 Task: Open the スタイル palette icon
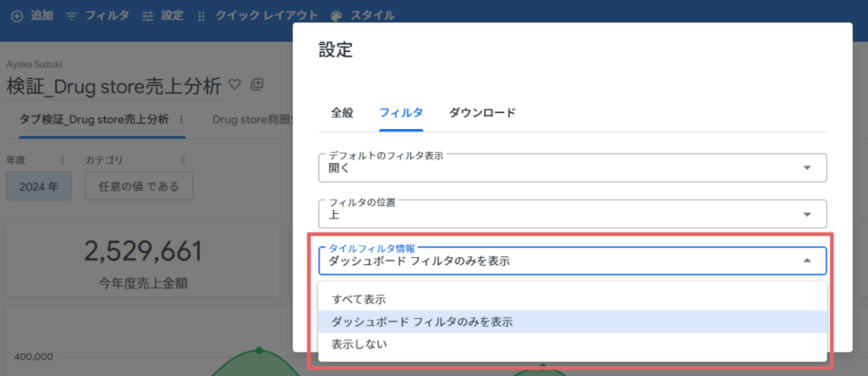[x=336, y=16]
